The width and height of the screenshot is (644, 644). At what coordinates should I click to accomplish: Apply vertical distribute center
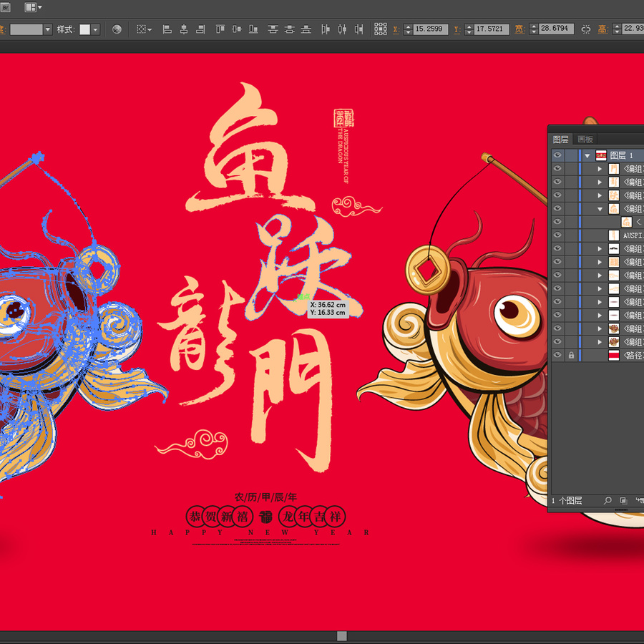click(x=290, y=29)
